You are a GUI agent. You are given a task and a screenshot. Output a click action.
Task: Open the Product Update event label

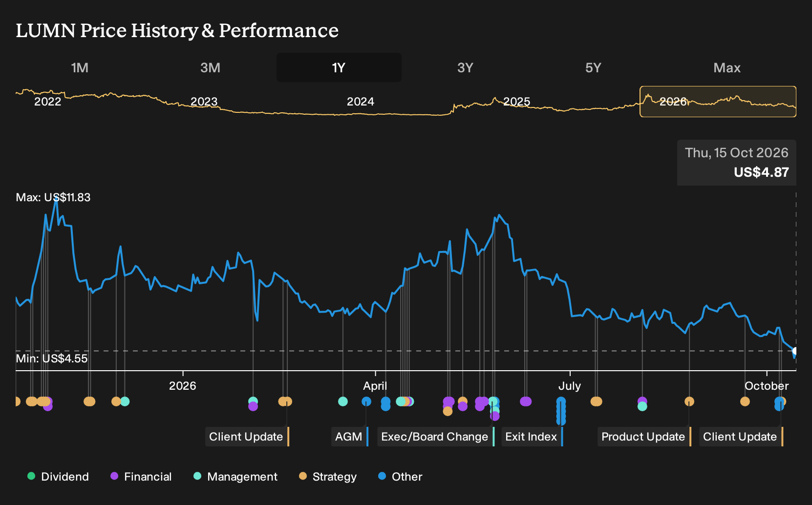(x=644, y=437)
